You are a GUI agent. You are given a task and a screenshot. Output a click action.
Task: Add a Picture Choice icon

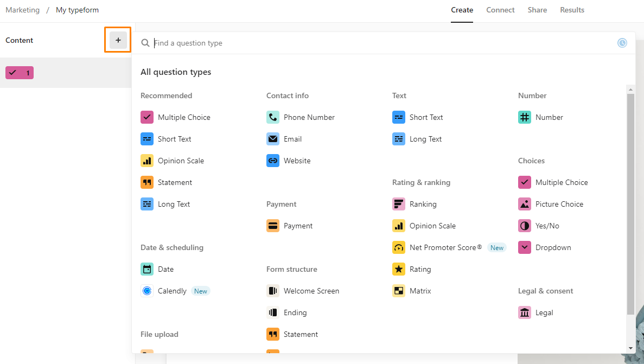525,204
